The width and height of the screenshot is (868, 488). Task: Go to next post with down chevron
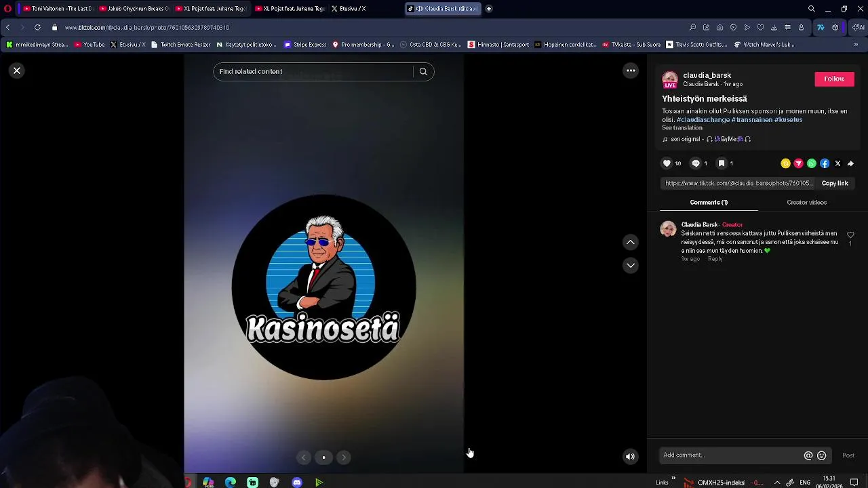coord(631,265)
